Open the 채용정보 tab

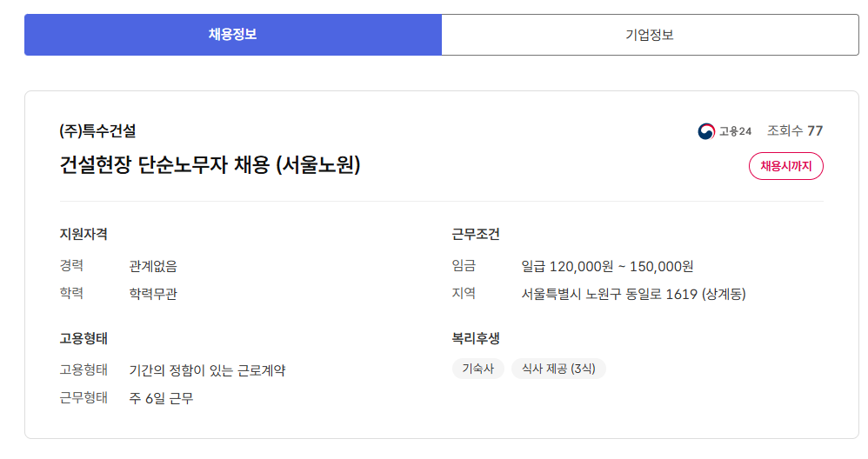(232, 35)
